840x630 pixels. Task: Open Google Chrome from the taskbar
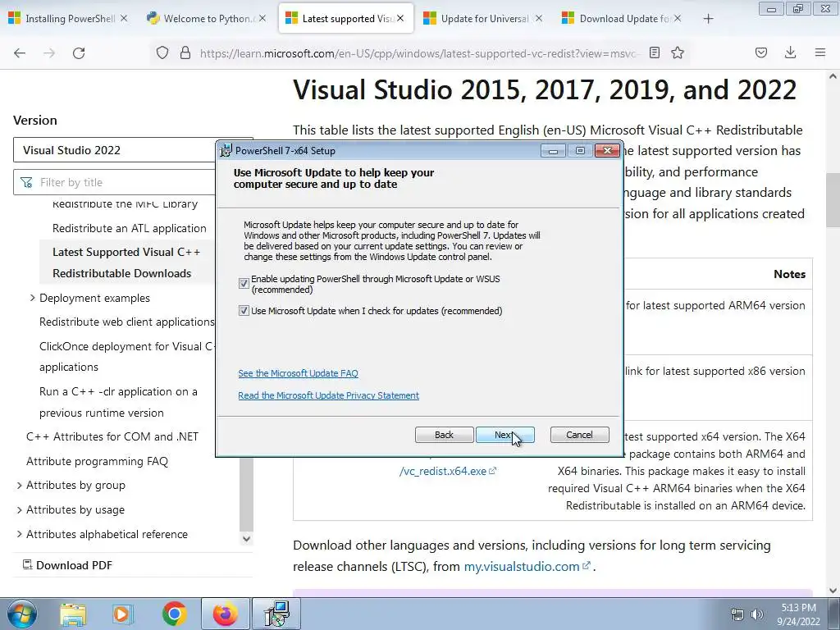(x=174, y=614)
